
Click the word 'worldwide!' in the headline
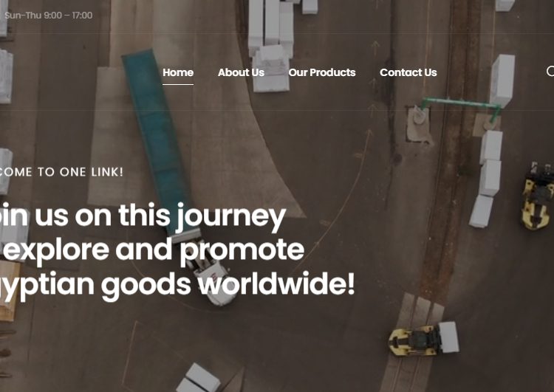point(276,283)
